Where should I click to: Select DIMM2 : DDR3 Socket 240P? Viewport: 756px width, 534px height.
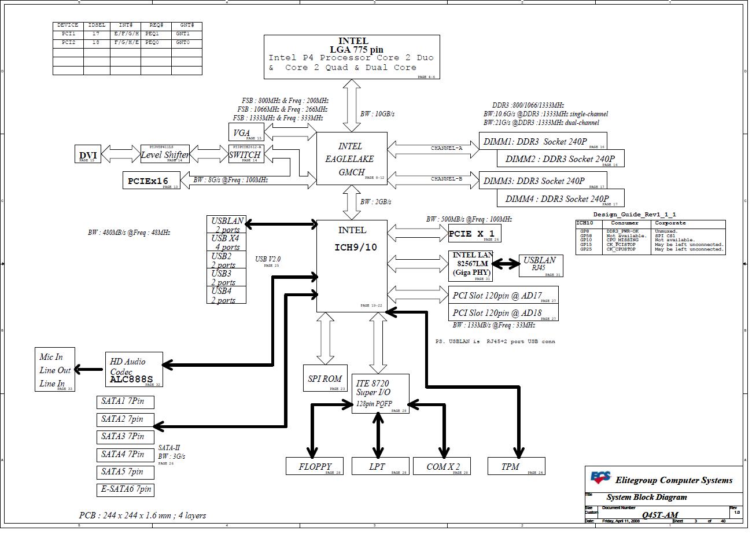560,159
